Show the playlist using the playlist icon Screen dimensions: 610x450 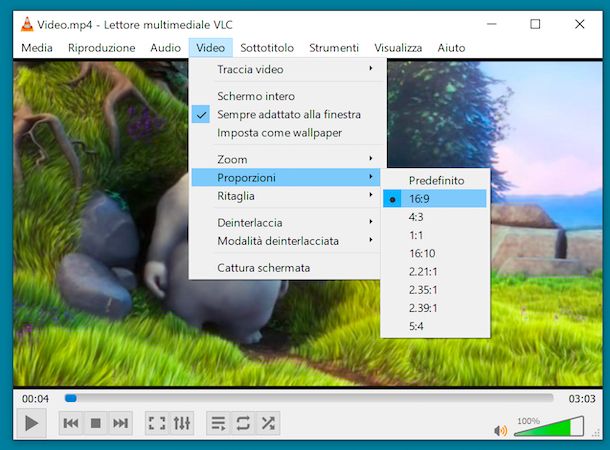coord(218,423)
